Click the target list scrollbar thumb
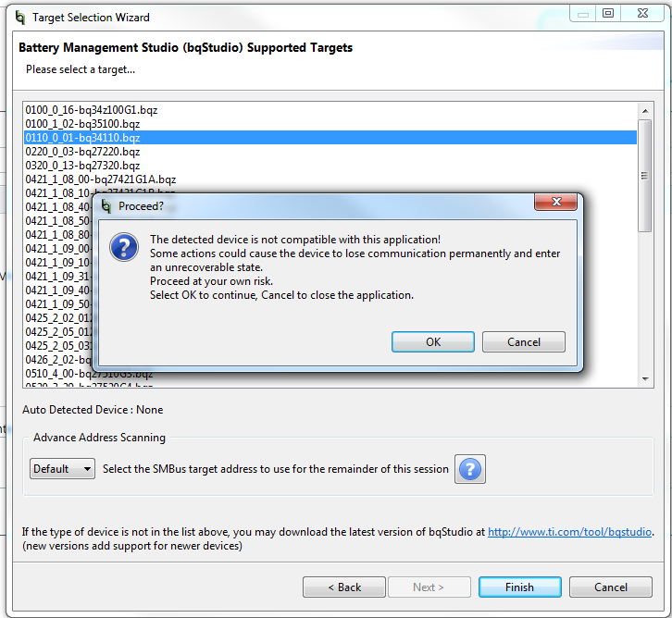 (x=644, y=176)
